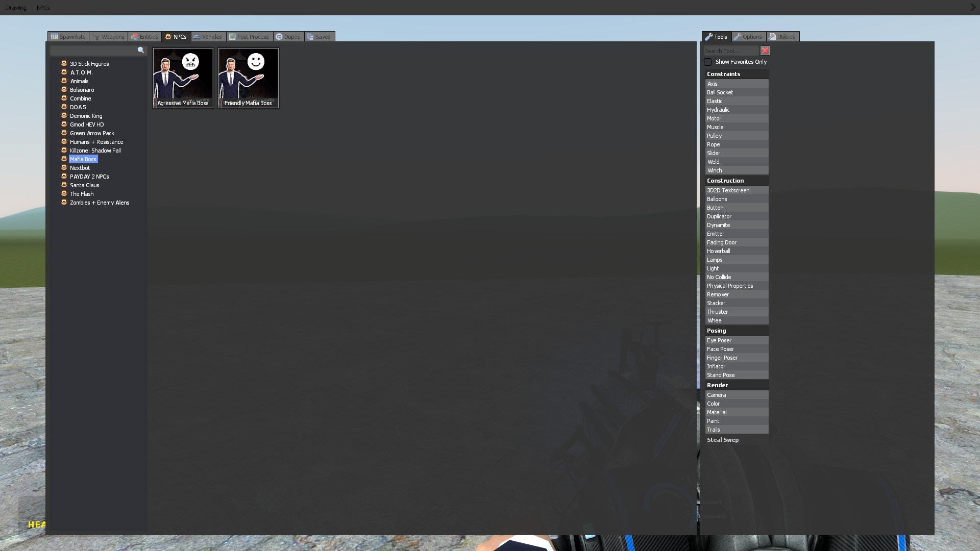This screenshot has height=551, width=980.
Task: Click the icon next to Nextbot category
Action: click(x=64, y=168)
